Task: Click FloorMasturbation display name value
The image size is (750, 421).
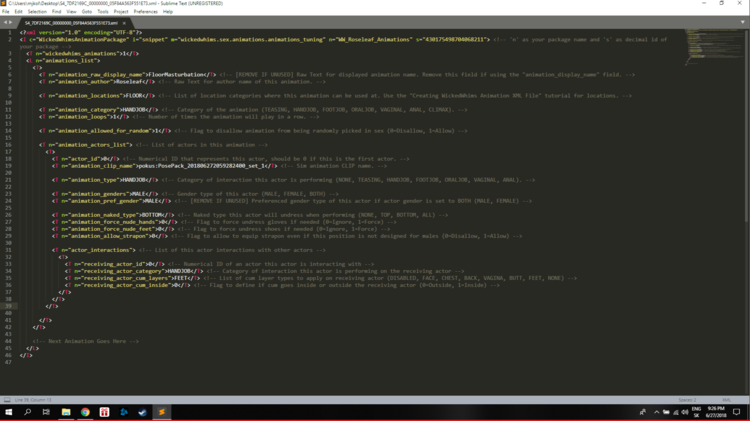Action: point(176,75)
